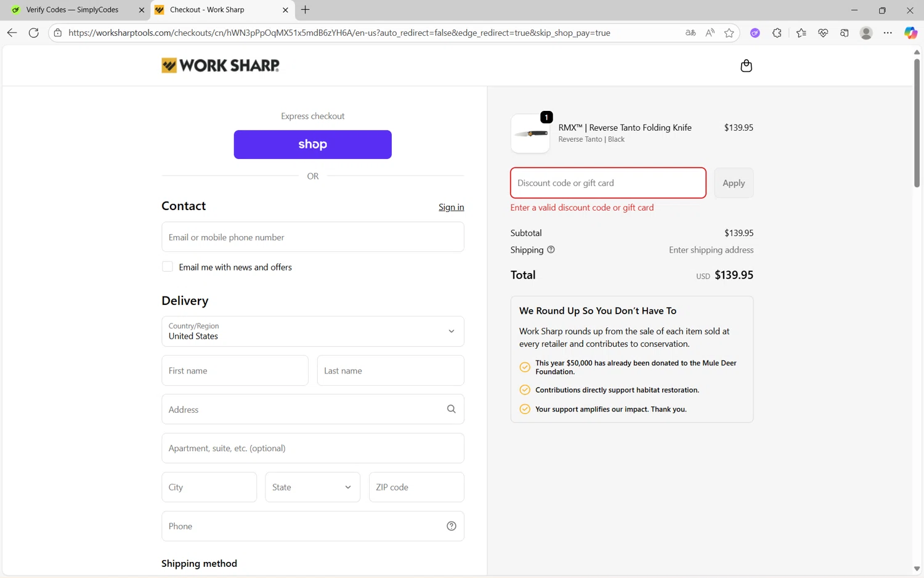924x578 pixels.
Task: Click into the City field
Action: coord(209,487)
